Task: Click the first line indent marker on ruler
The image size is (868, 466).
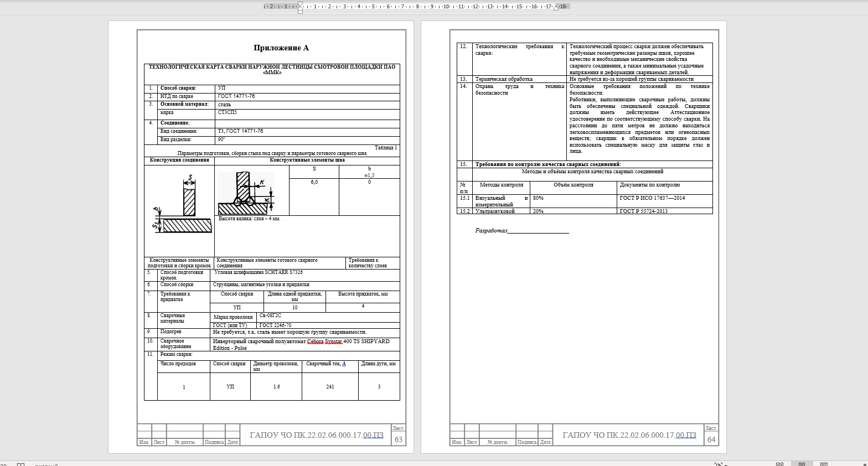Action: (300, 4)
